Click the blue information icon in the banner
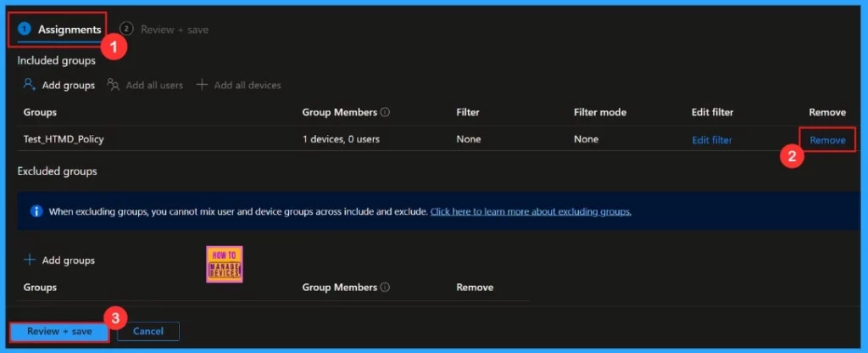Image resolution: width=868 pixels, height=353 pixels. pos(36,211)
